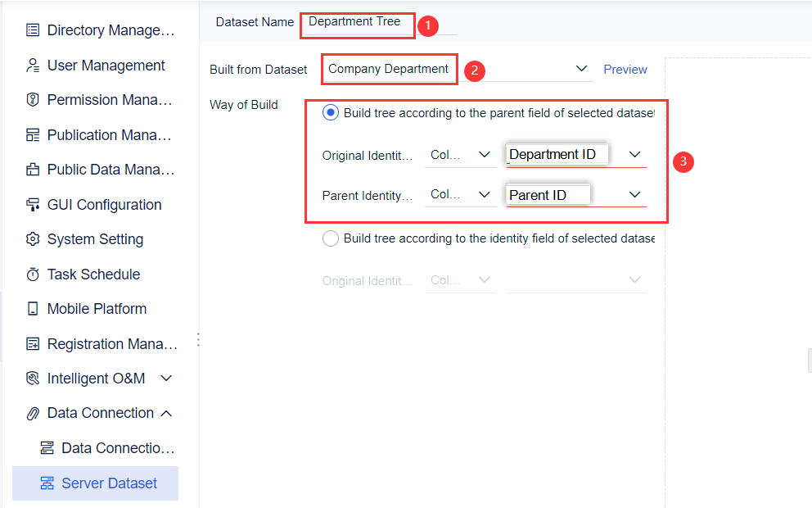Image resolution: width=812 pixels, height=508 pixels.
Task: Select build tree by identity field radio
Action: pyautogui.click(x=331, y=238)
